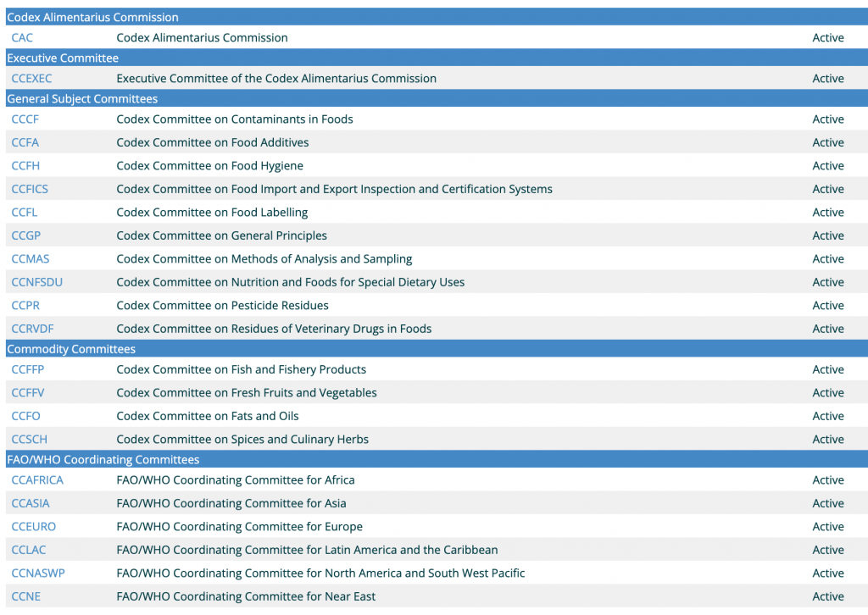The image size is (868, 615).
Task: Select 'Codex Committee on Food Additives' text
Action: [213, 142]
